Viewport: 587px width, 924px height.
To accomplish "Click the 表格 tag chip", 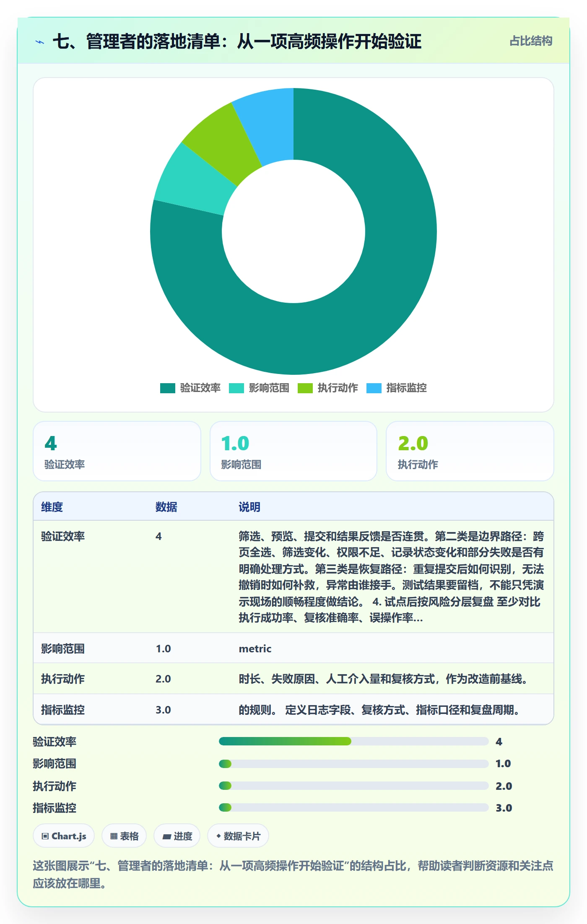I will tap(124, 836).
